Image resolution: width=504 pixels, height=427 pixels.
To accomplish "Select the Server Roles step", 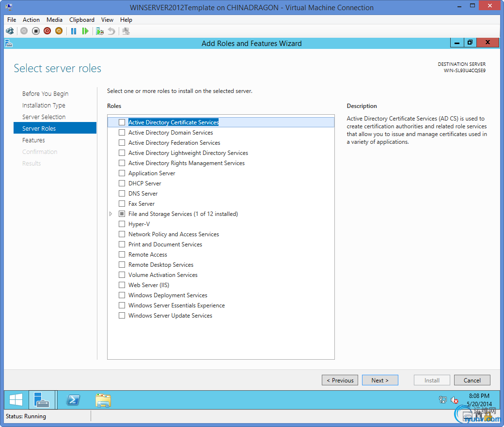I will tap(55, 128).
